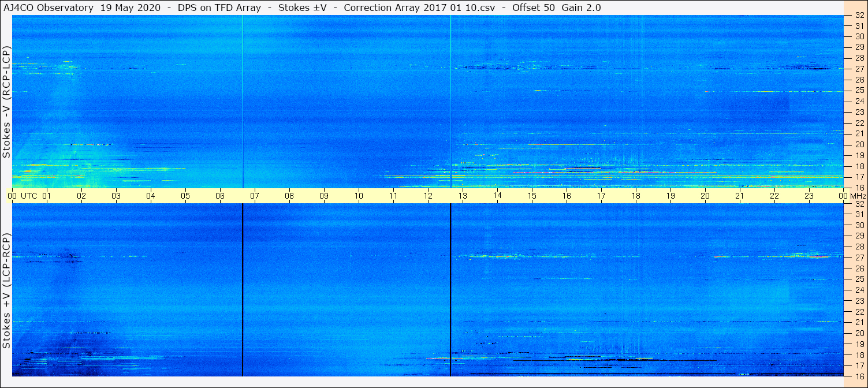Click the 'AJ4CO Observatory' title text
Image resolution: width=868 pixels, height=388 pixels.
[x=48, y=8]
